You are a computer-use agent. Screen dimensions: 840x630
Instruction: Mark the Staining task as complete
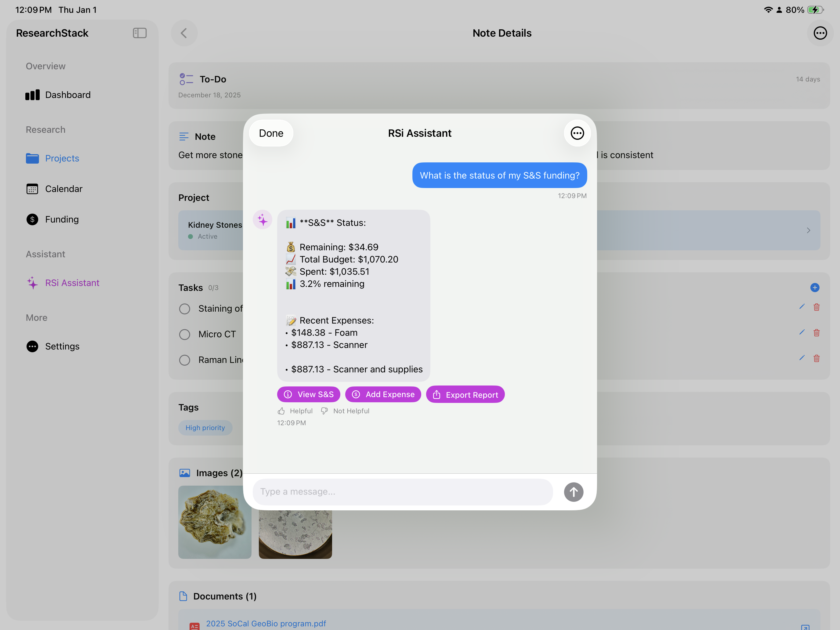point(185,309)
